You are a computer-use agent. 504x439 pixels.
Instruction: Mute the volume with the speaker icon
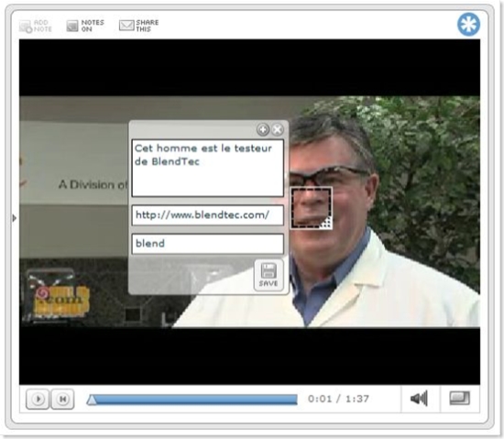click(x=419, y=399)
